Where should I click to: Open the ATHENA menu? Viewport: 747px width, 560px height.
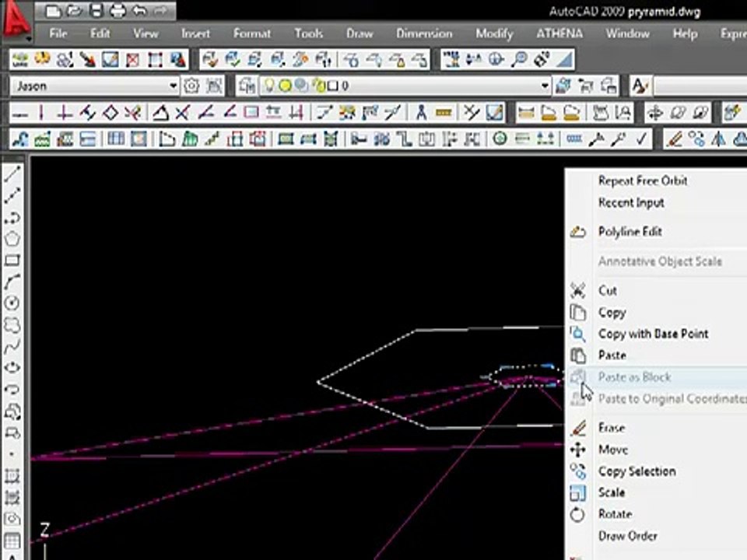(x=559, y=33)
